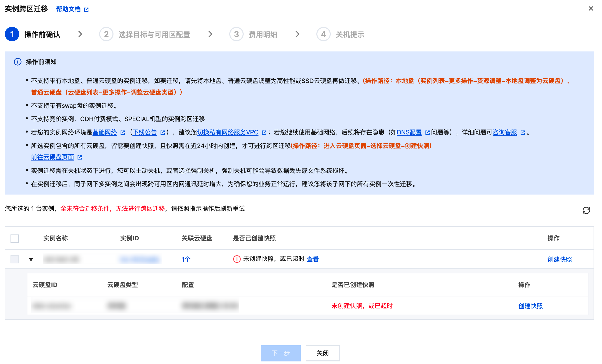Screen dimensions: 602x364
Task: Toggle the select-all checkbox in the table header
Action: pyautogui.click(x=15, y=238)
